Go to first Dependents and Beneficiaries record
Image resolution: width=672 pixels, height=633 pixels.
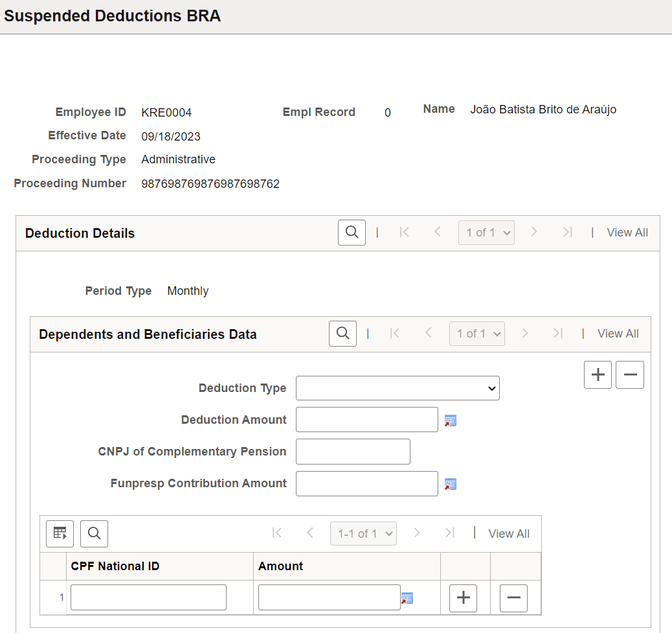pos(395,333)
